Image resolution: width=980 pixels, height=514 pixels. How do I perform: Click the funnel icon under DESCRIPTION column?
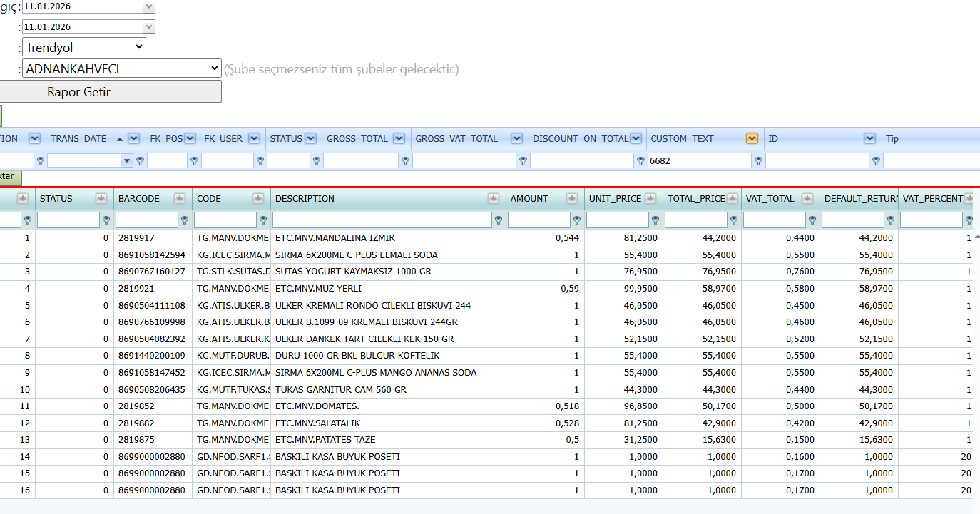click(x=499, y=221)
